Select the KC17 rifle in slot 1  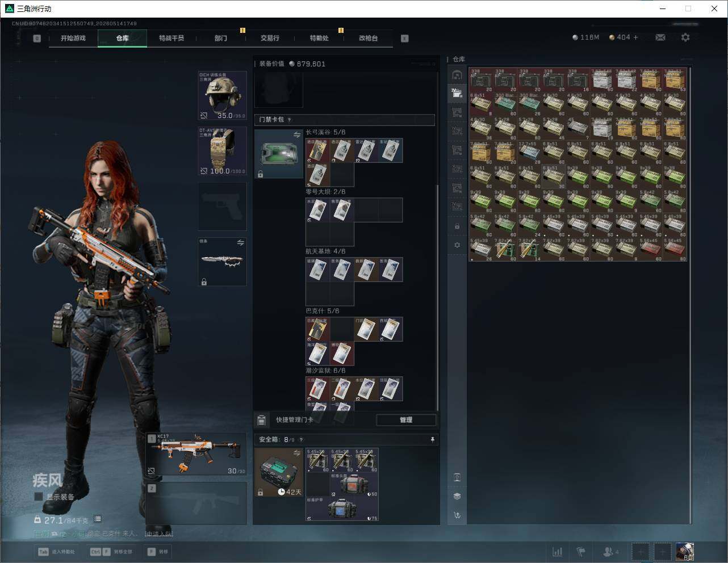click(196, 454)
